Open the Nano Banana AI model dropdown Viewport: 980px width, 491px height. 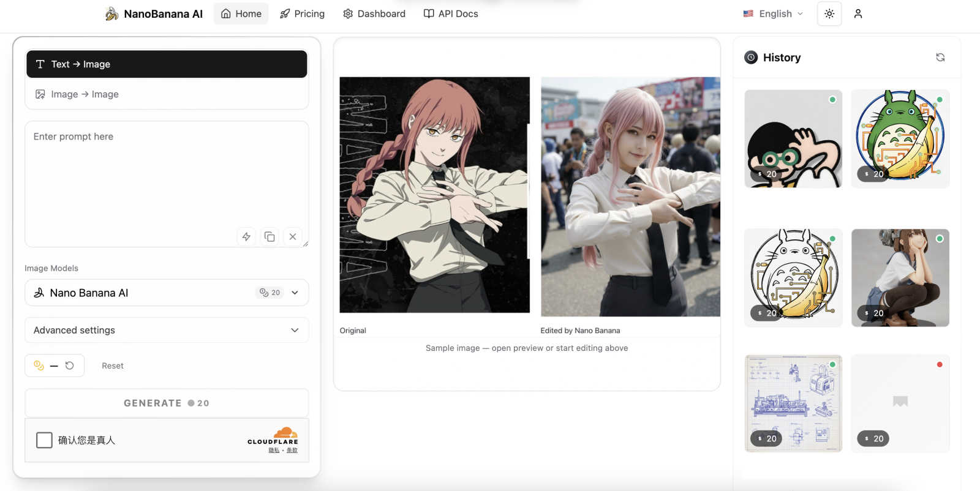(x=167, y=293)
